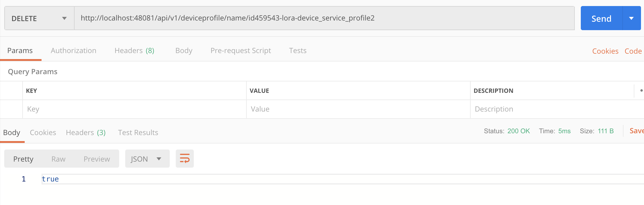Open the DELETE method dropdown
Viewport: 644px width, 205px height.
39,18
